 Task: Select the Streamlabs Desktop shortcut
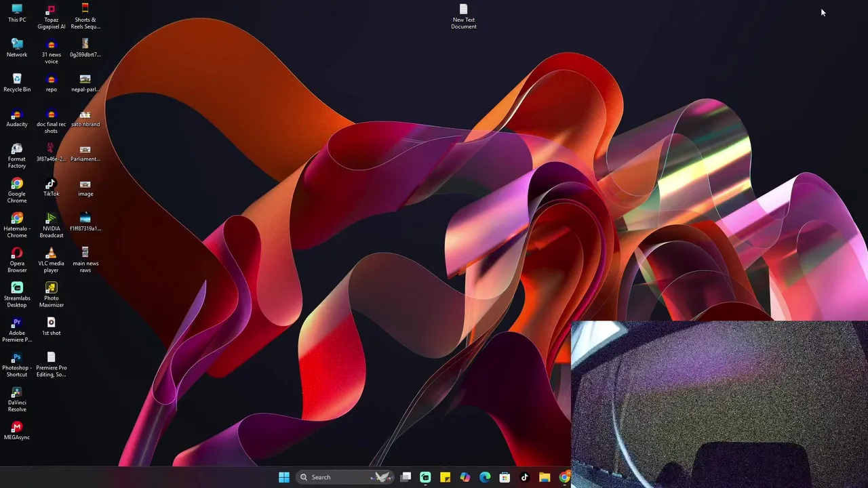pyautogui.click(x=17, y=296)
